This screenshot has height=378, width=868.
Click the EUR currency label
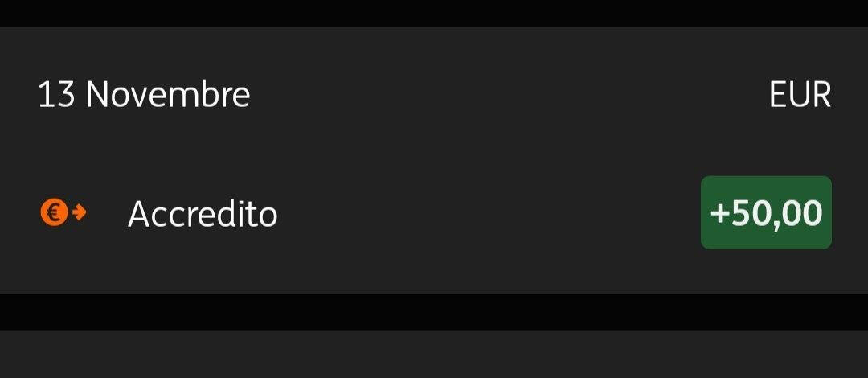pyautogui.click(x=799, y=95)
